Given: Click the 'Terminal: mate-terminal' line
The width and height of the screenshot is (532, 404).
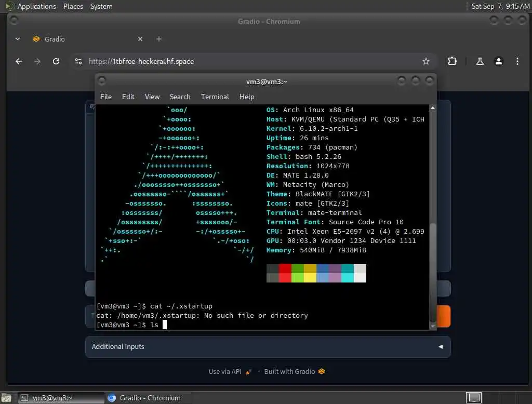Looking at the screenshot, I should click(x=314, y=213).
